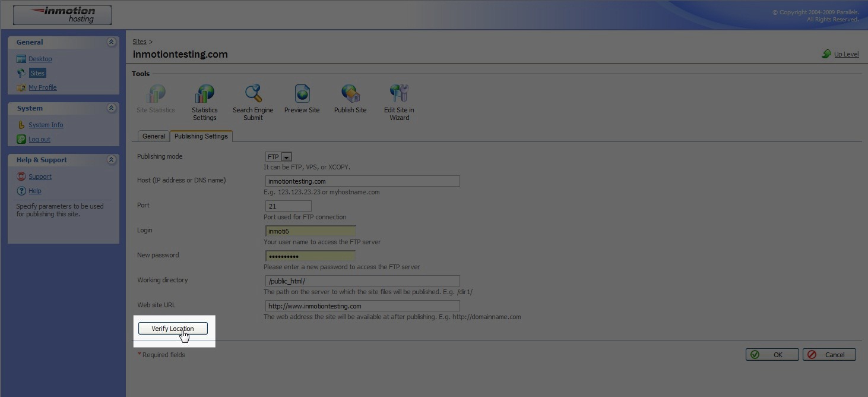Click the Log out icon

click(x=21, y=139)
